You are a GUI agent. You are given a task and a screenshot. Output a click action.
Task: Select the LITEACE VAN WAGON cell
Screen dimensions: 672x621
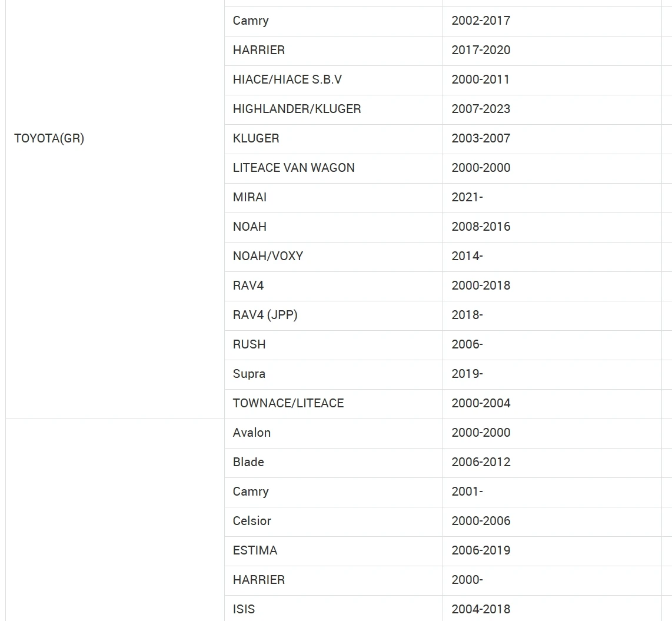(294, 168)
